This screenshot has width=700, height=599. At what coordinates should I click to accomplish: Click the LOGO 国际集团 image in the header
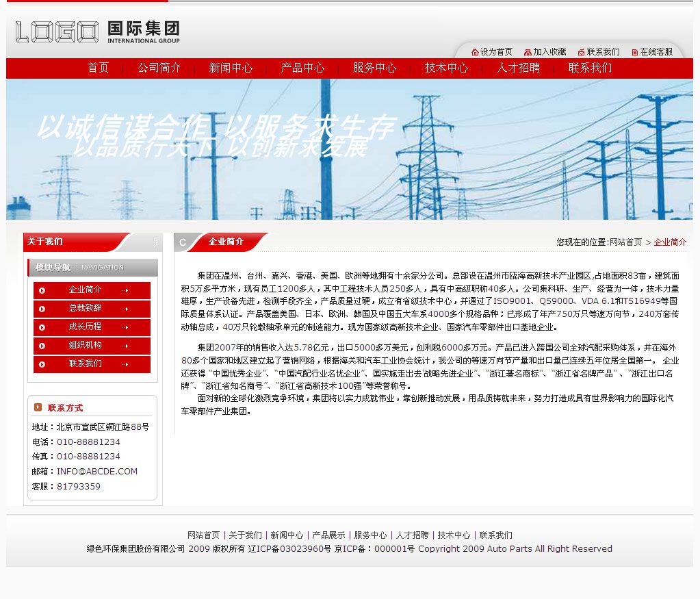coord(97,31)
